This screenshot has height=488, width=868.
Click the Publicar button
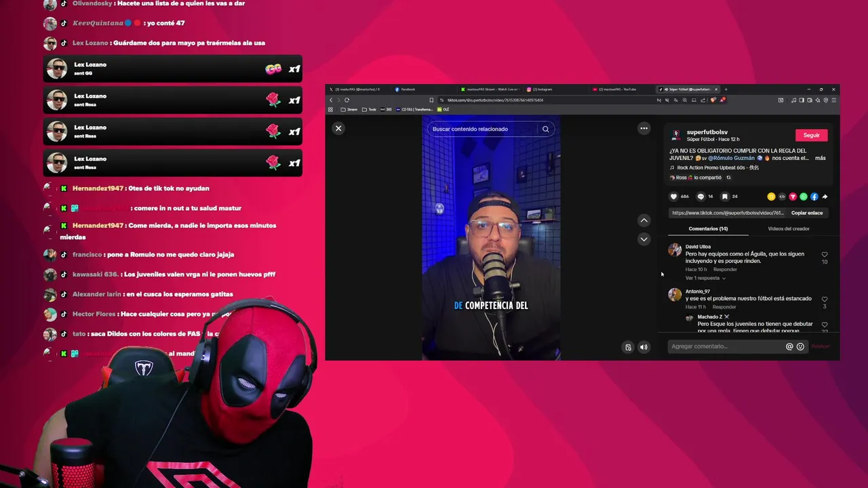pos(821,346)
